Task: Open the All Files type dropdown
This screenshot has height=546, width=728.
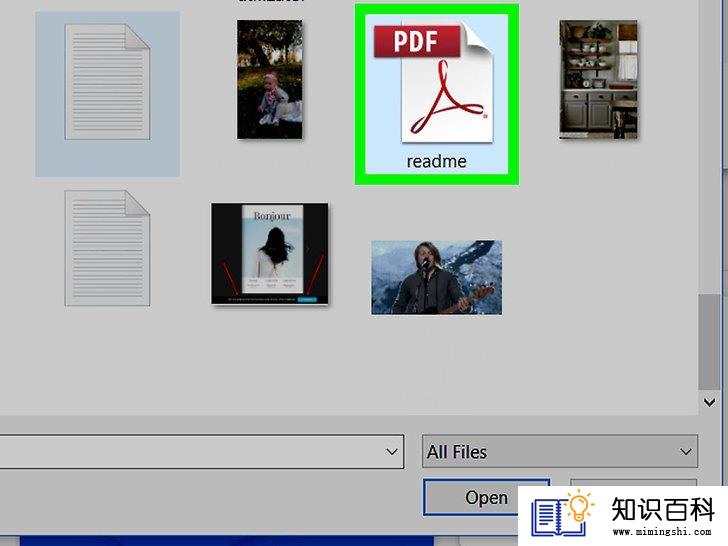Action: pos(559,451)
